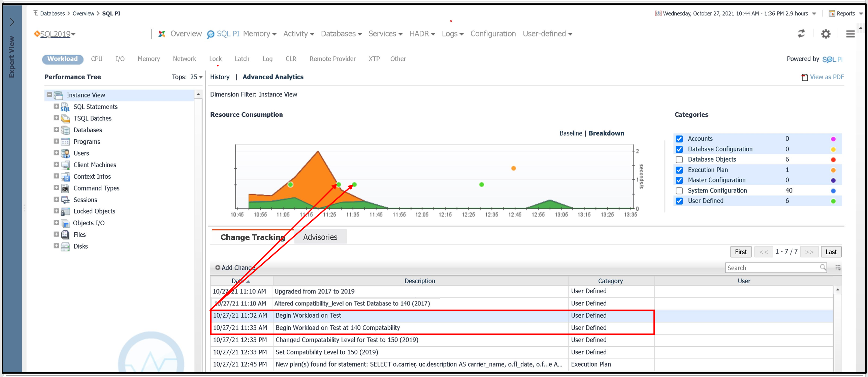This screenshot has height=377, width=868.
Task: Uncheck the User Defined checkbox
Action: click(679, 201)
